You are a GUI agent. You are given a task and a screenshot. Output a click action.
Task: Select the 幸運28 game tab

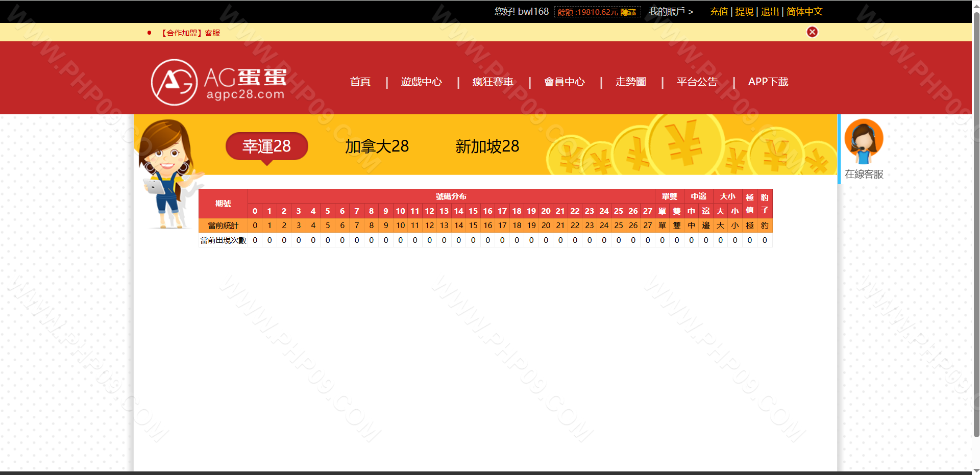266,146
